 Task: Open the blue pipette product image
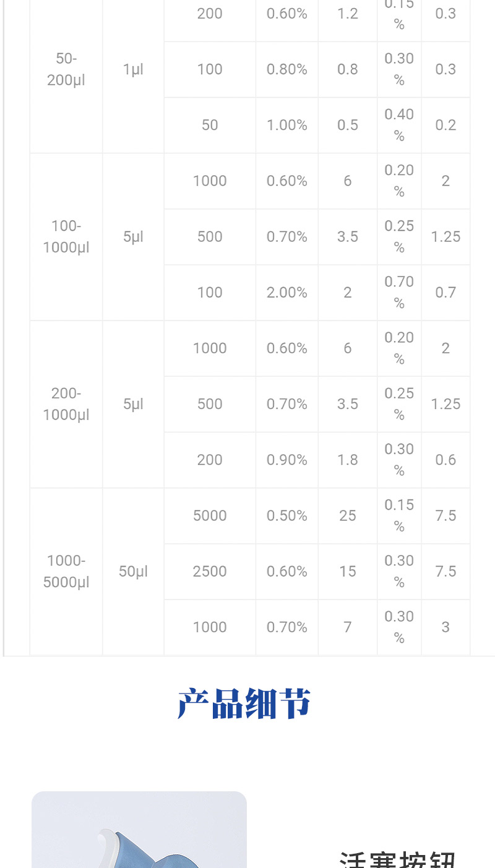(139, 830)
